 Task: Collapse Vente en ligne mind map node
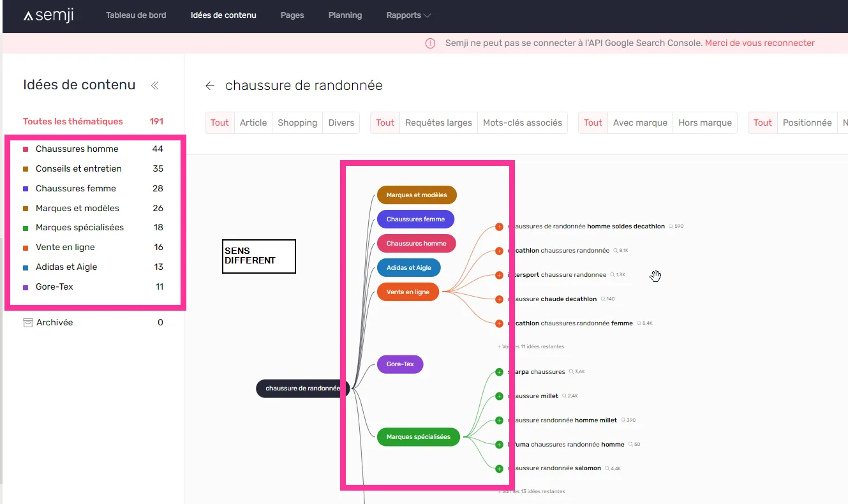408,292
